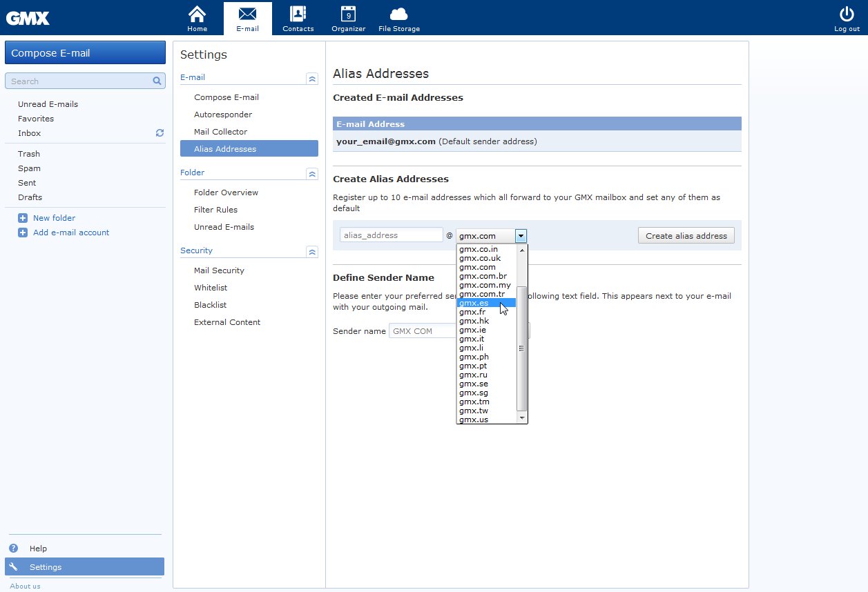Click the plus icon for New folder
868x592 pixels.
coord(23,218)
